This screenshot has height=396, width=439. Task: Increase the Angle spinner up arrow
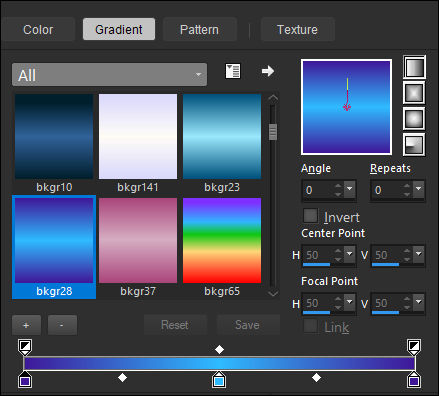pyautogui.click(x=338, y=186)
